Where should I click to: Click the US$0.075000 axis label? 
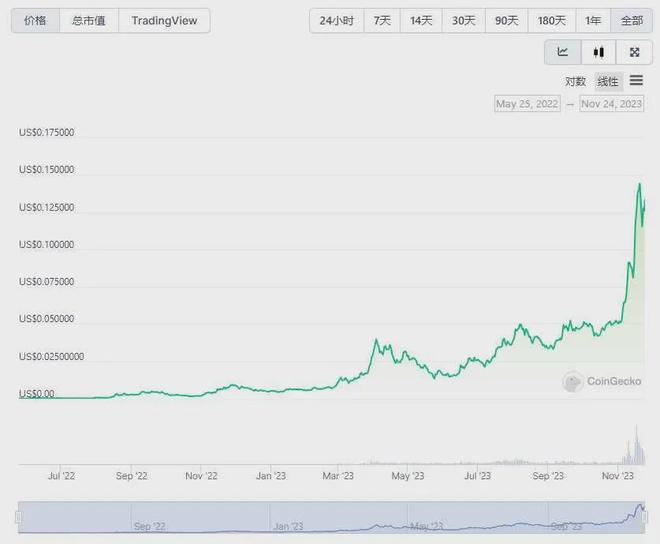click(x=46, y=281)
